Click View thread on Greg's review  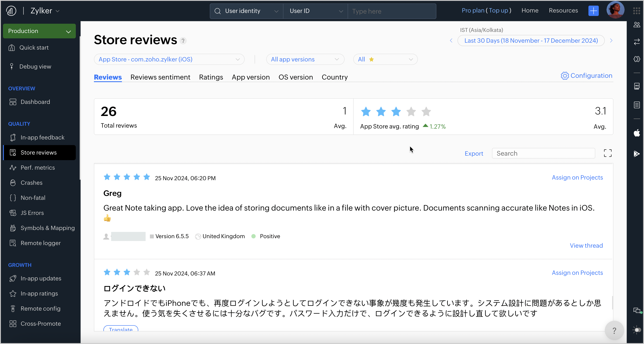pyautogui.click(x=586, y=245)
